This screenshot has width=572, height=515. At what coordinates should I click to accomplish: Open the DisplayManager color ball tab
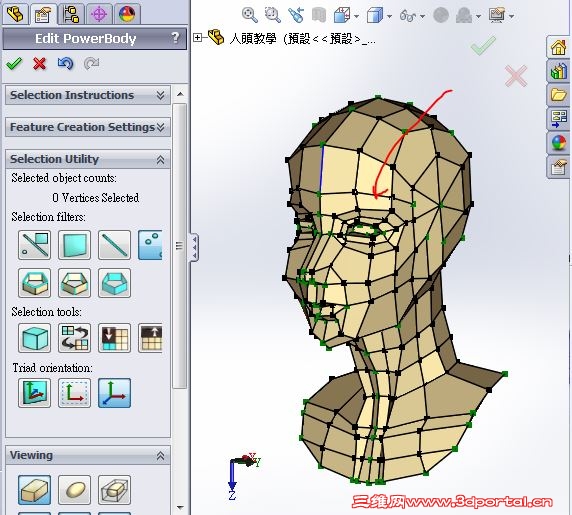127,14
